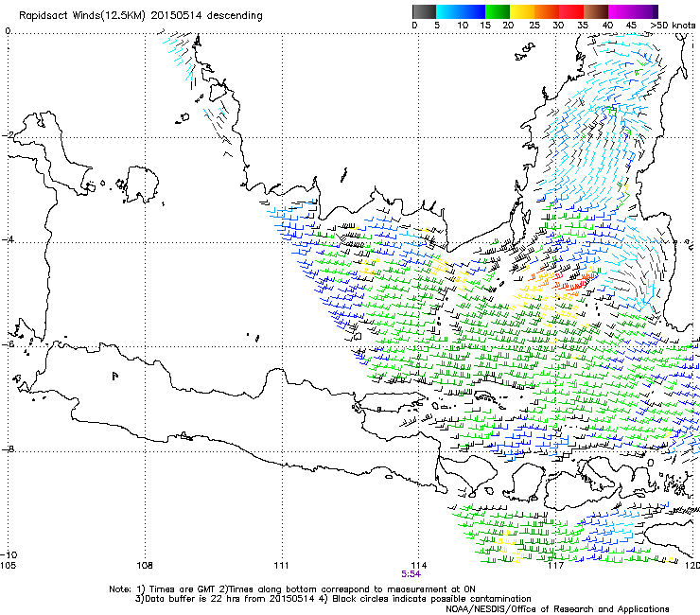Click the title text 'Rapidscat Winds(12.5KM)'
Image resolution: width=700 pixels, height=615 pixels.
tap(82, 16)
